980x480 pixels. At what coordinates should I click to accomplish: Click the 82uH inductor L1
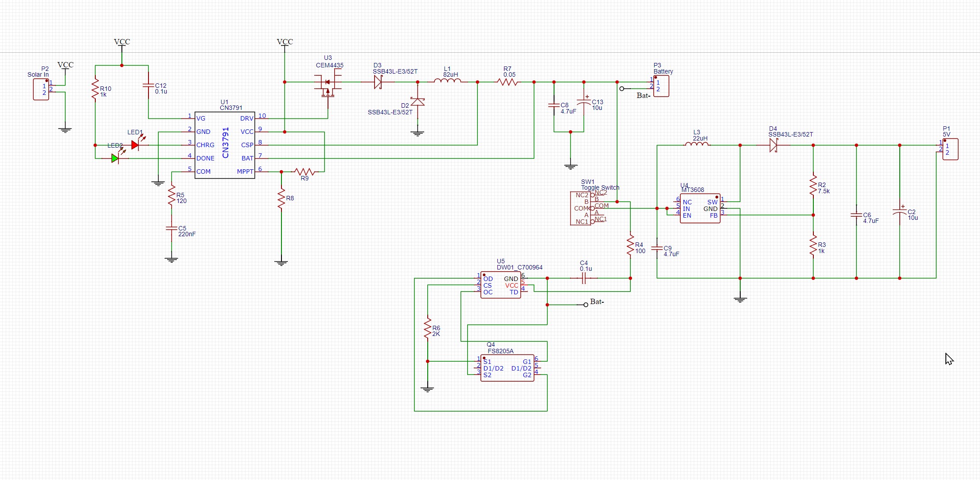click(x=447, y=81)
